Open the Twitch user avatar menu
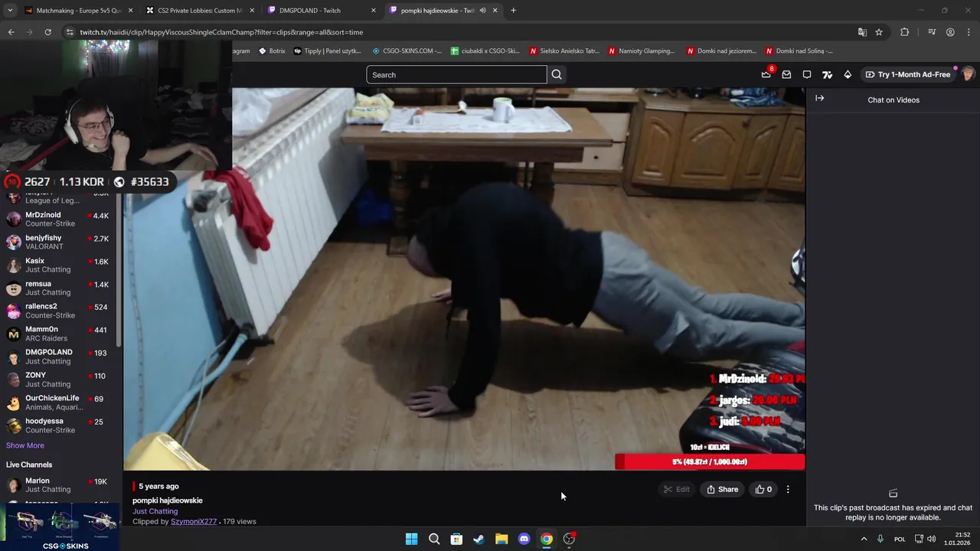 (x=968, y=74)
